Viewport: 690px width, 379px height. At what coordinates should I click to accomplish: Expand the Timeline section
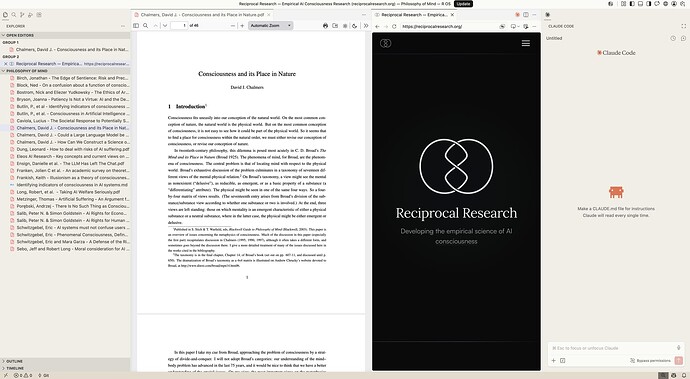[x=65, y=368]
